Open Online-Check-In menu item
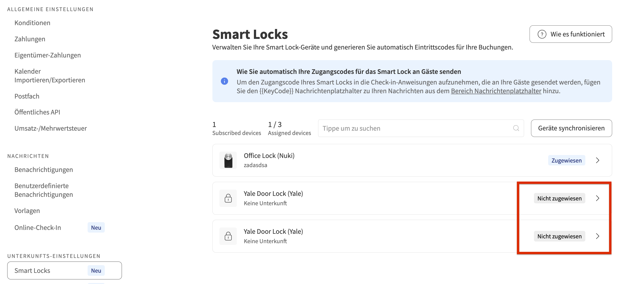 pyautogui.click(x=37, y=227)
